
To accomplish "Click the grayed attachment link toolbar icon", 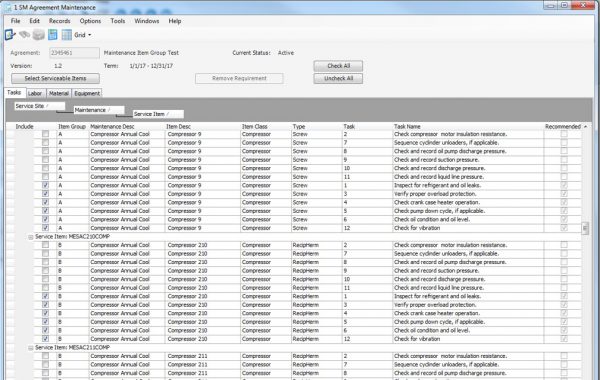I will (24, 35).
